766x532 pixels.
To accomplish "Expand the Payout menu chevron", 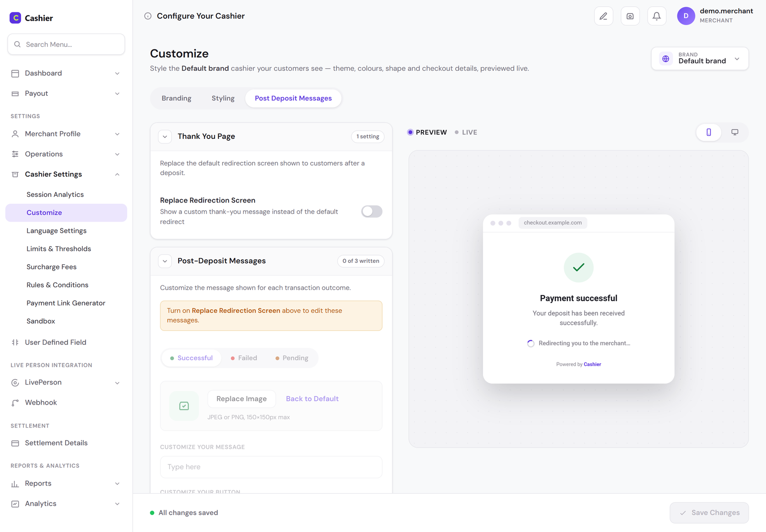I will [x=117, y=94].
